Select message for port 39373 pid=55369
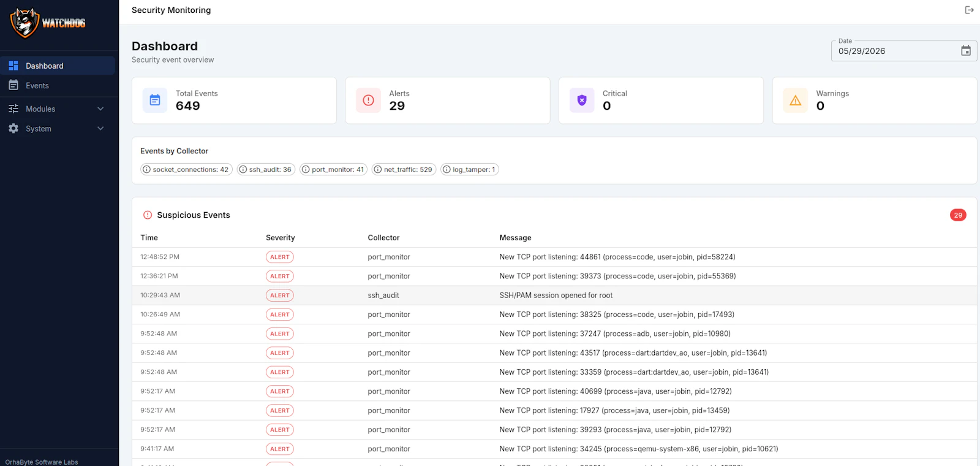980x466 pixels. (617, 276)
